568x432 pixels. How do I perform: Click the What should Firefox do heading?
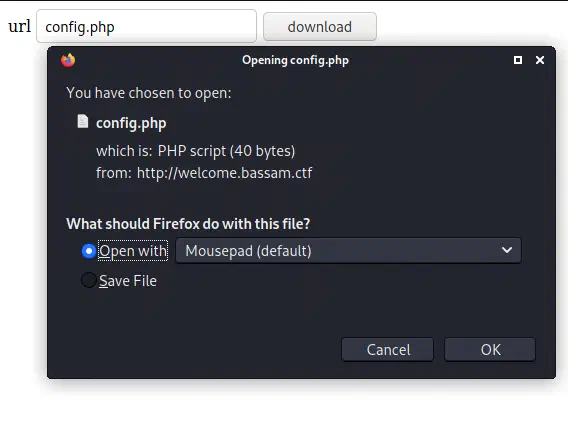coord(188,224)
